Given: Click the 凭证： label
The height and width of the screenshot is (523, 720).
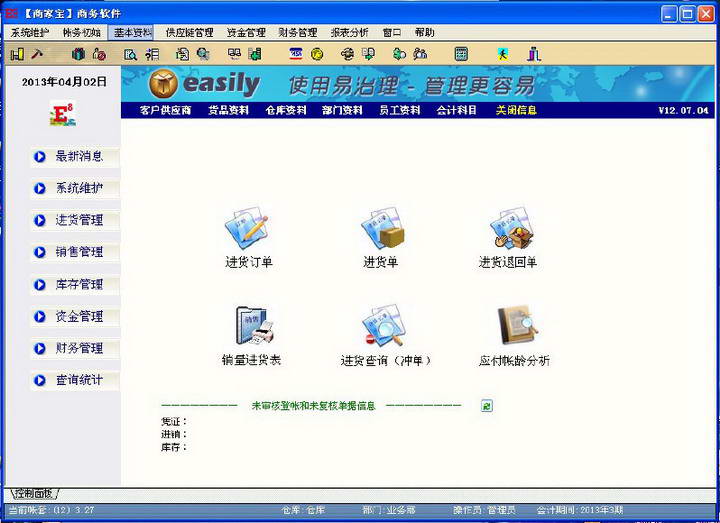Looking at the screenshot, I should point(174,421).
